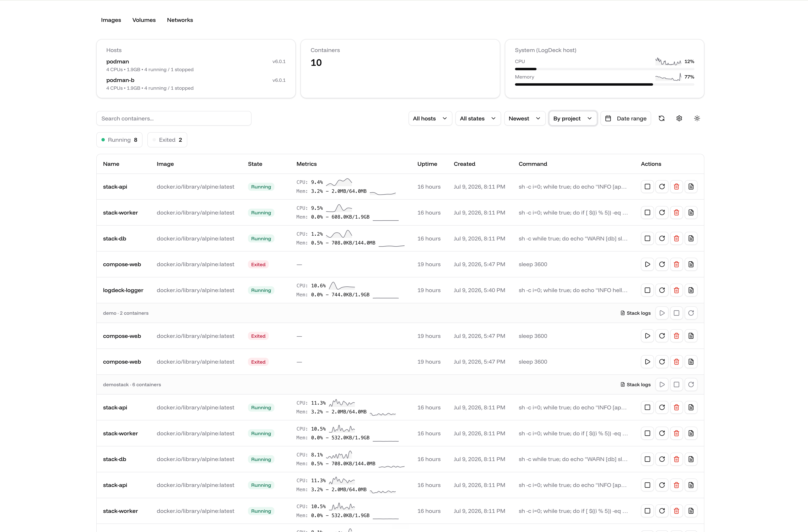Focus the Search containers field

[x=174, y=119]
